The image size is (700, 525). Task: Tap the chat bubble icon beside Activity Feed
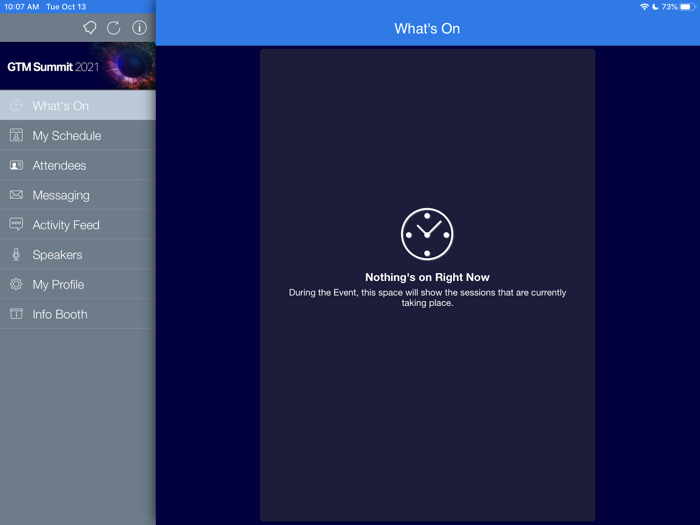tap(16, 224)
